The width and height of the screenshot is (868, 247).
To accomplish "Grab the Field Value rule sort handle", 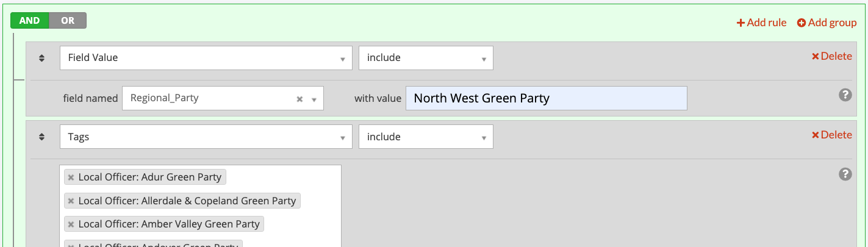I will [41, 58].
